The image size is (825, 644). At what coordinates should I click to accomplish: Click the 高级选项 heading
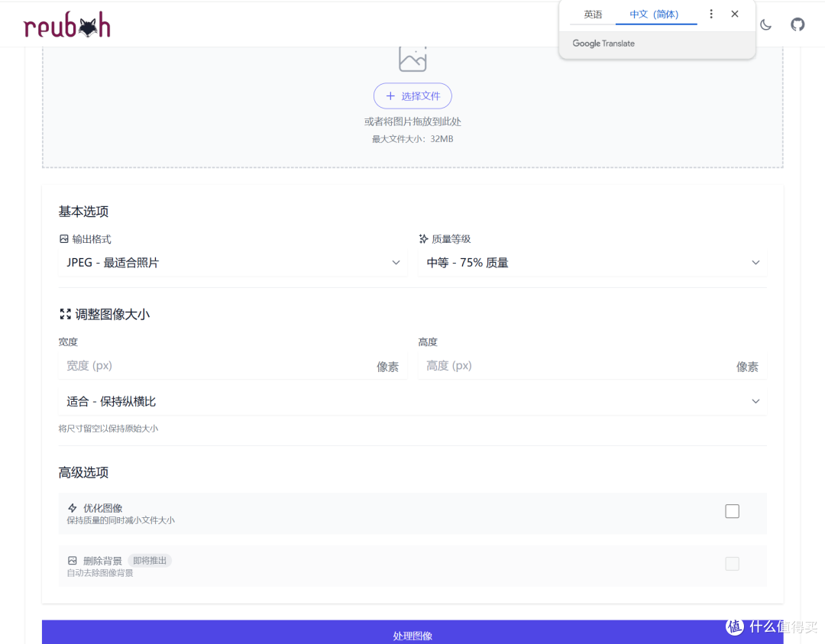pos(83,472)
